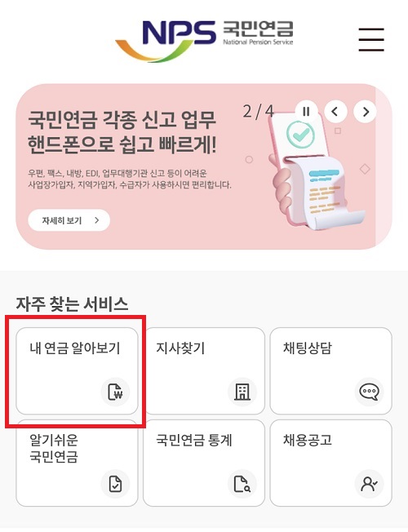The image size is (408, 532).
Task: Open 지사찾기 service
Action: (x=204, y=370)
